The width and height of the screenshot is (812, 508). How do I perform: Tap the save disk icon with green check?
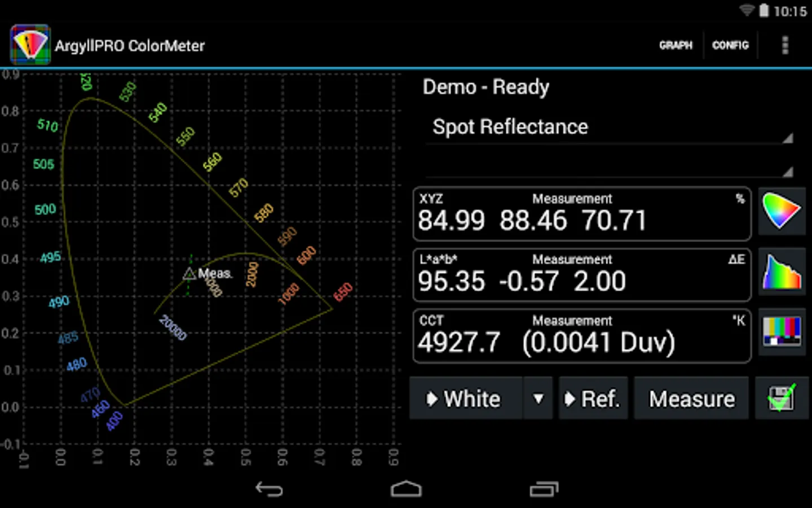[x=782, y=398]
